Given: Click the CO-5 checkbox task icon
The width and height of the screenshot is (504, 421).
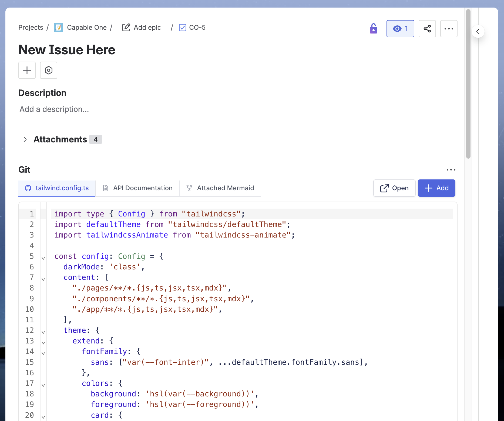Looking at the screenshot, I should tap(183, 28).
